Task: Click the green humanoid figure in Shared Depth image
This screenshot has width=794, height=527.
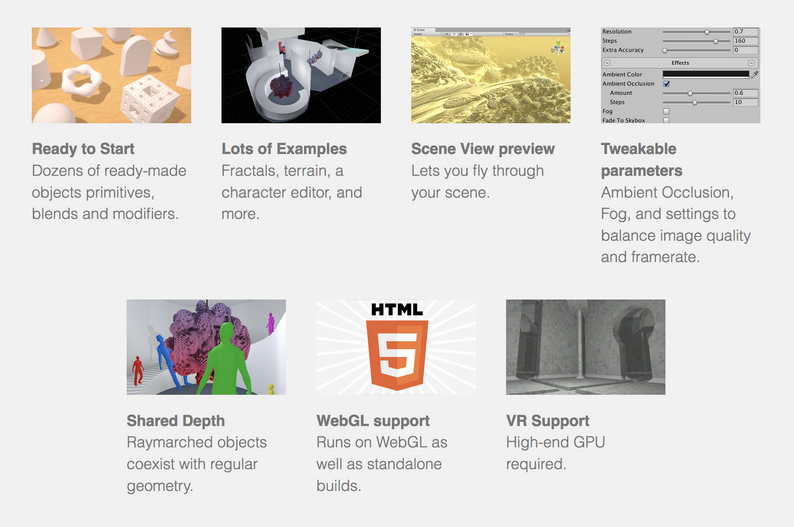Action: click(224, 358)
